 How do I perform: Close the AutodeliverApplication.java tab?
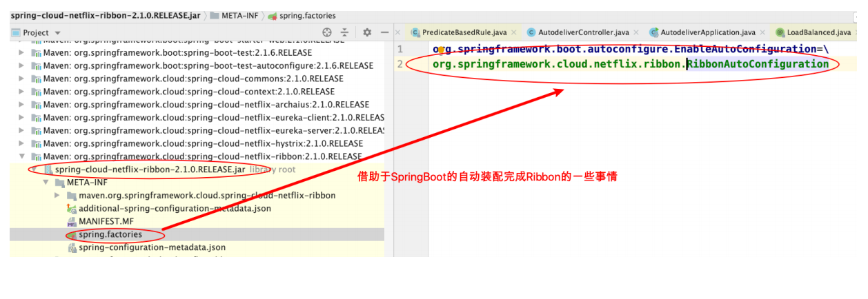[x=763, y=32]
